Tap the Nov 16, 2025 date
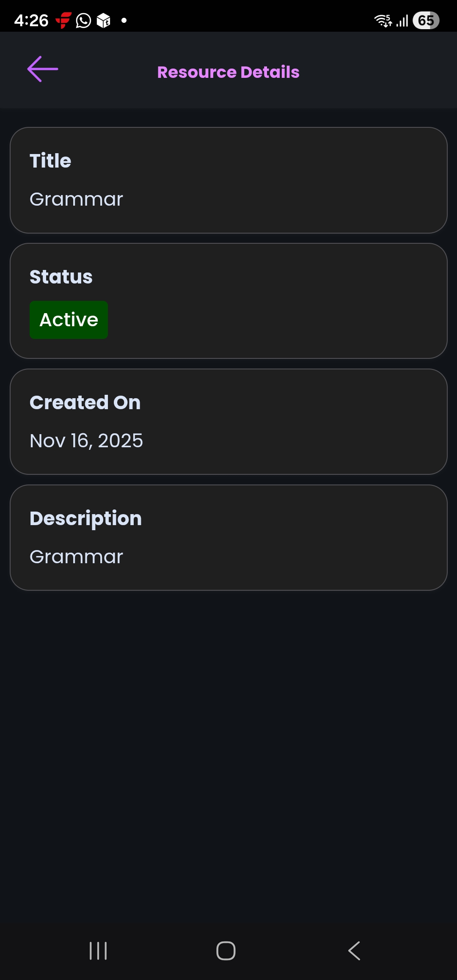457x980 pixels. (x=86, y=441)
